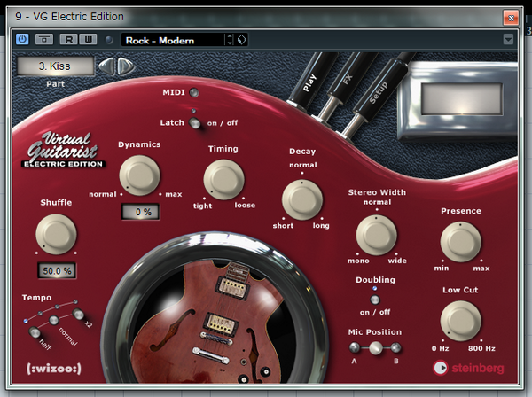Viewport: 532px width, 397px height.
Task: Enable Read automation (R) button
Action: [x=68, y=40]
